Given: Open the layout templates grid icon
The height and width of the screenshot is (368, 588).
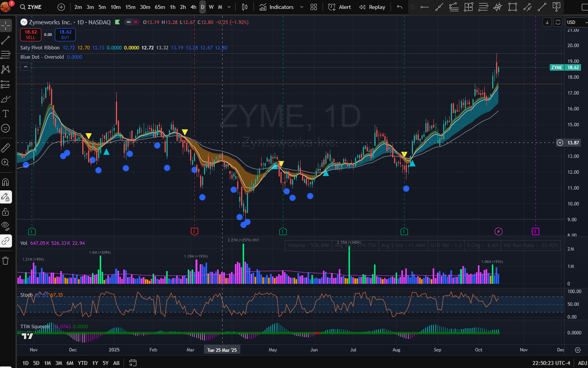Looking at the screenshot, I should (314, 7).
